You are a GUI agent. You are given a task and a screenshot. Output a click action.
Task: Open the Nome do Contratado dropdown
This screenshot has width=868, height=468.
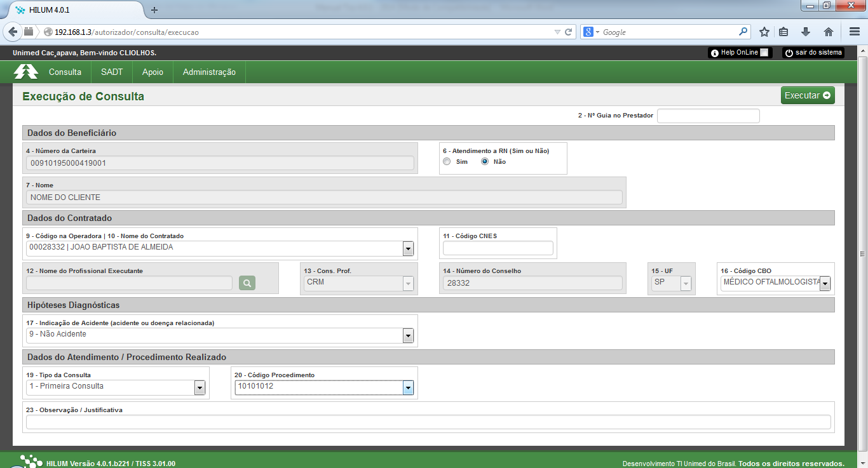point(408,248)
